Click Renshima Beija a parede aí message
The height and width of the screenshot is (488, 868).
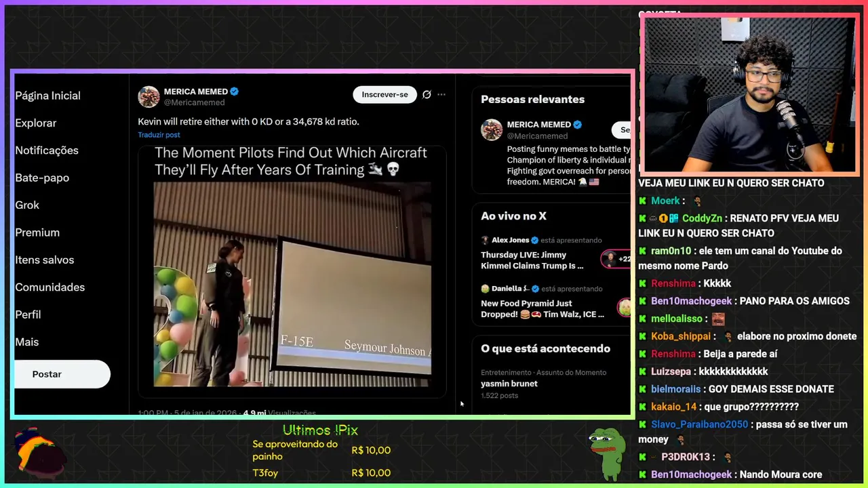(741, 354)
